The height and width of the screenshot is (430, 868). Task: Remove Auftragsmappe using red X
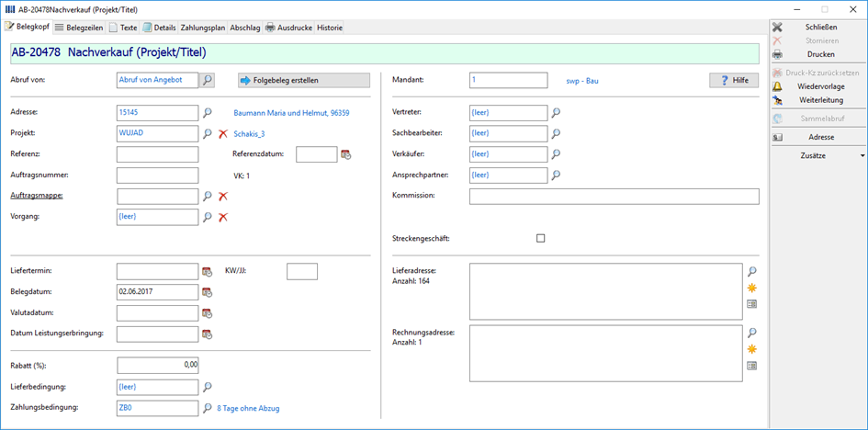pyautogui.click(x=222, y=196)
